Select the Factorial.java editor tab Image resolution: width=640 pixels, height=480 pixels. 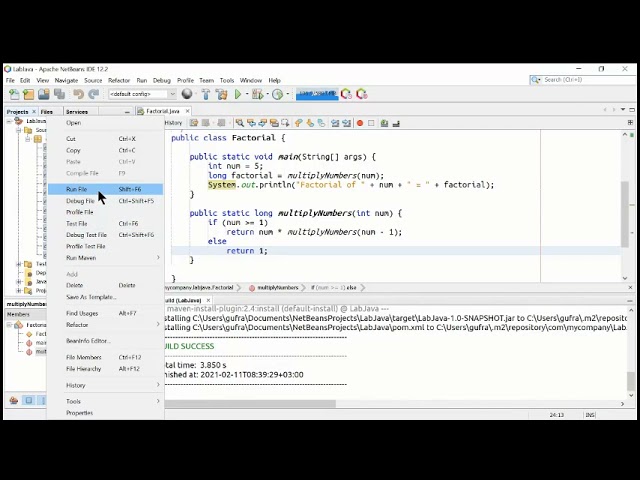coord(162,111)
